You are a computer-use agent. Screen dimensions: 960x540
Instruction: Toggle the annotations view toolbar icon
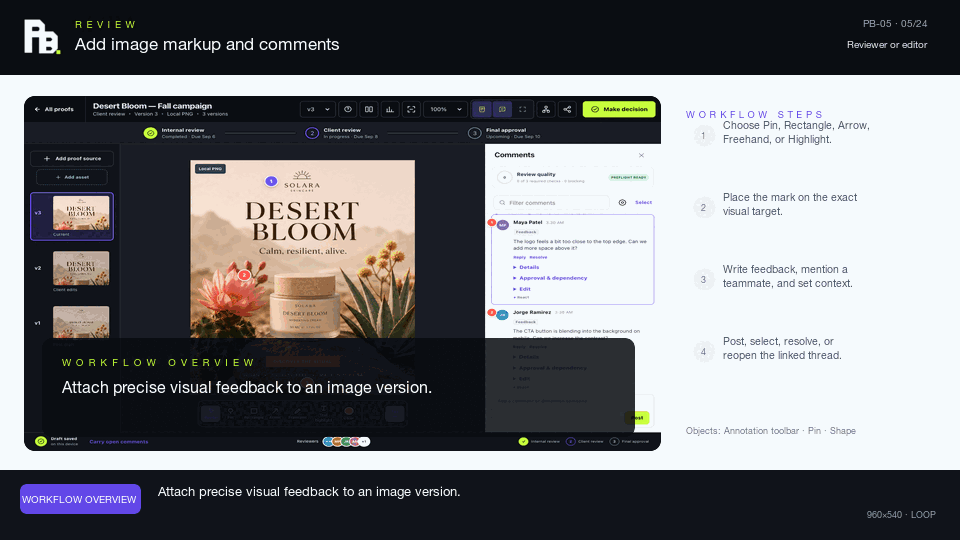click(x=502, y=109)
